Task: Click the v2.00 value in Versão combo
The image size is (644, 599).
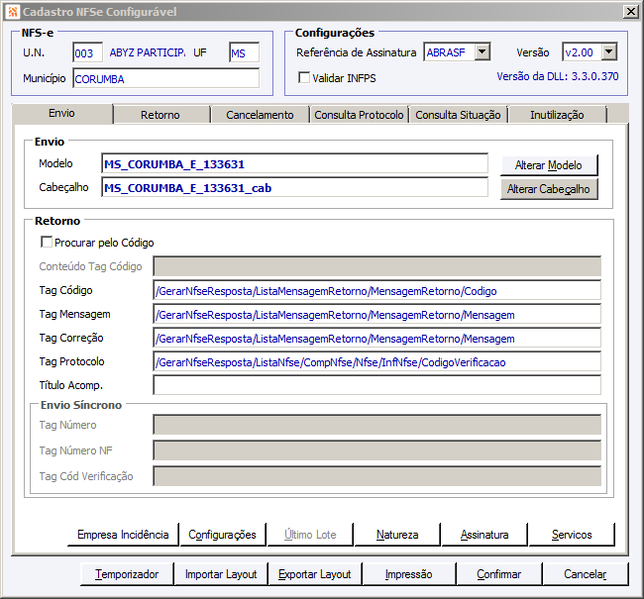Action: 579,53
